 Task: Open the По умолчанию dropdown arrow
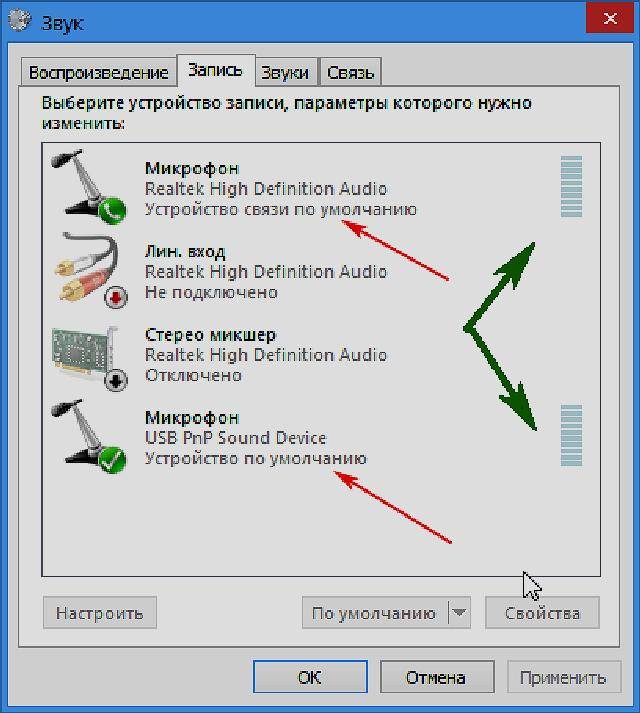459,613
